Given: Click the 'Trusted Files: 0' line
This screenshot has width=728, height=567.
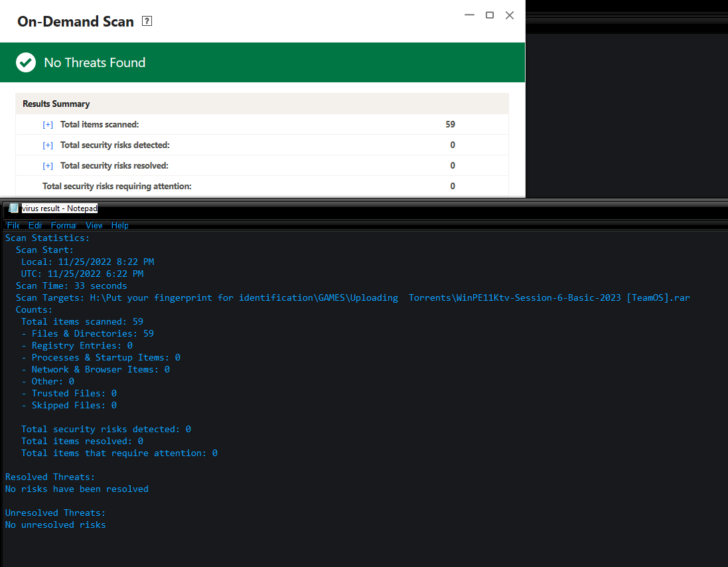Looking at the screenshot, I should pyautogui.click(x=69, y=393).
